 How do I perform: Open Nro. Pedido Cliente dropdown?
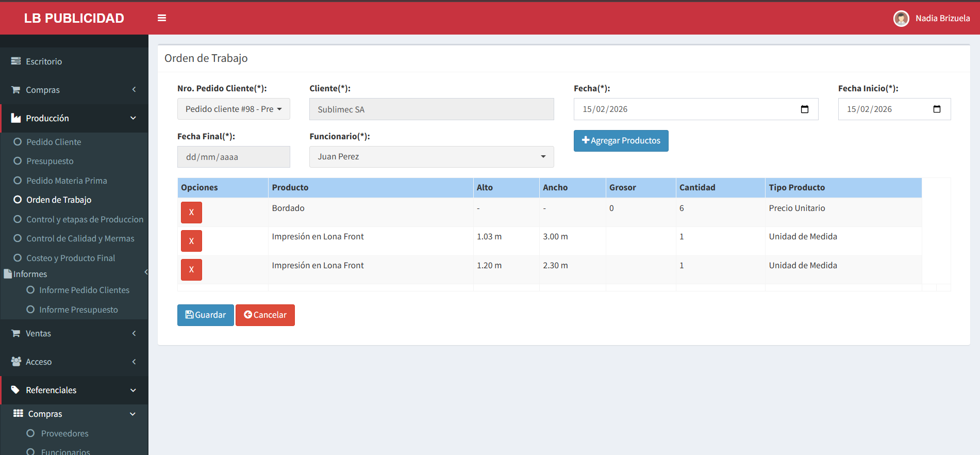234,109
